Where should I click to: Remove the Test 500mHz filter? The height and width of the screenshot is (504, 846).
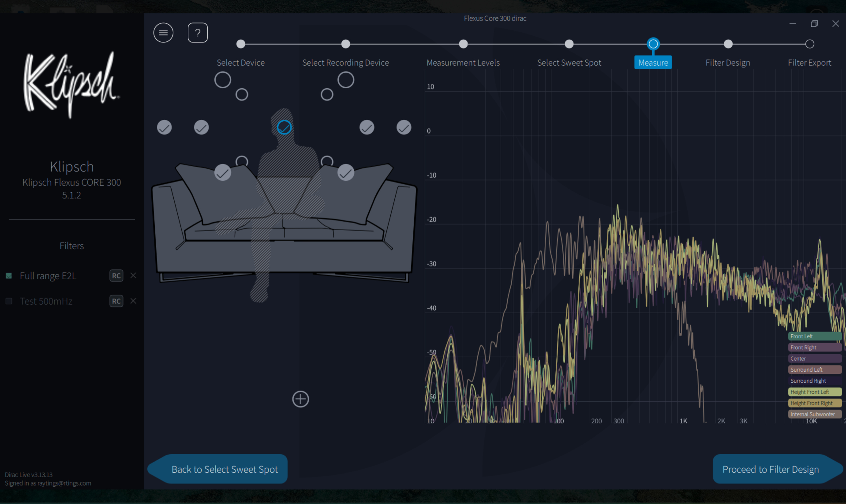134,301
